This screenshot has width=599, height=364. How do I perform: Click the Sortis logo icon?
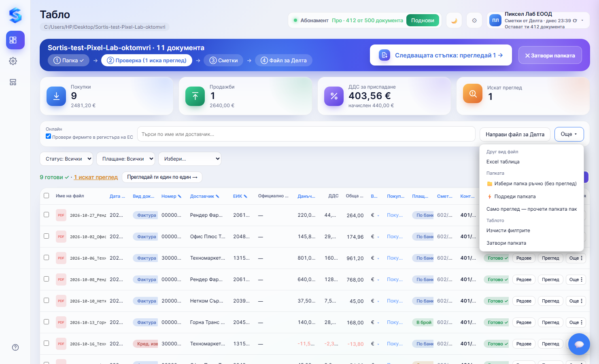(x=15, y=15)
